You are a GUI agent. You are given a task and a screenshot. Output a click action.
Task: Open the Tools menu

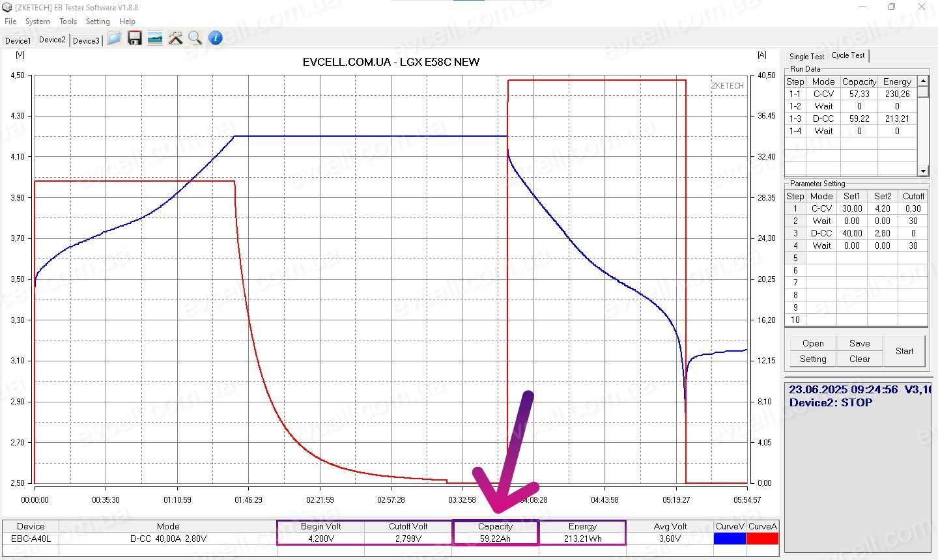(68, 21)
